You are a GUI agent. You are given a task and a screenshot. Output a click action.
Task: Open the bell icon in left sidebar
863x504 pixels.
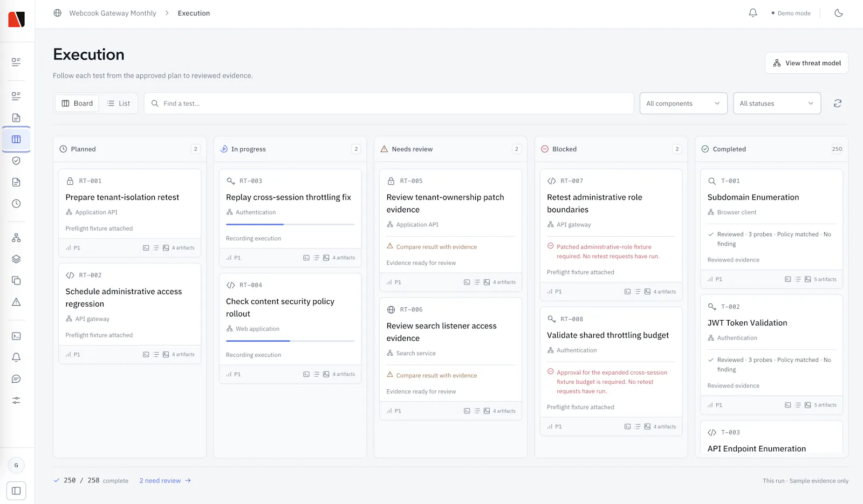coord(16,357)
